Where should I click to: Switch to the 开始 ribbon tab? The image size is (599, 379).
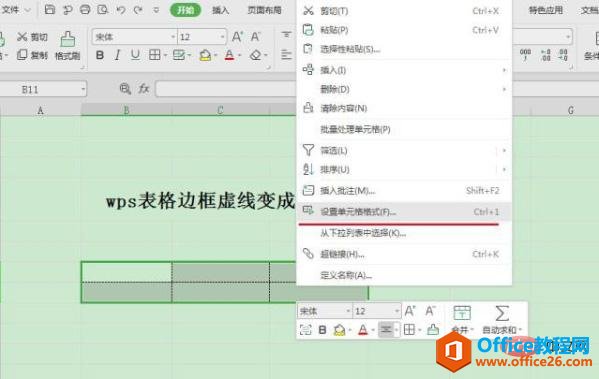click(x=186, y=10)
